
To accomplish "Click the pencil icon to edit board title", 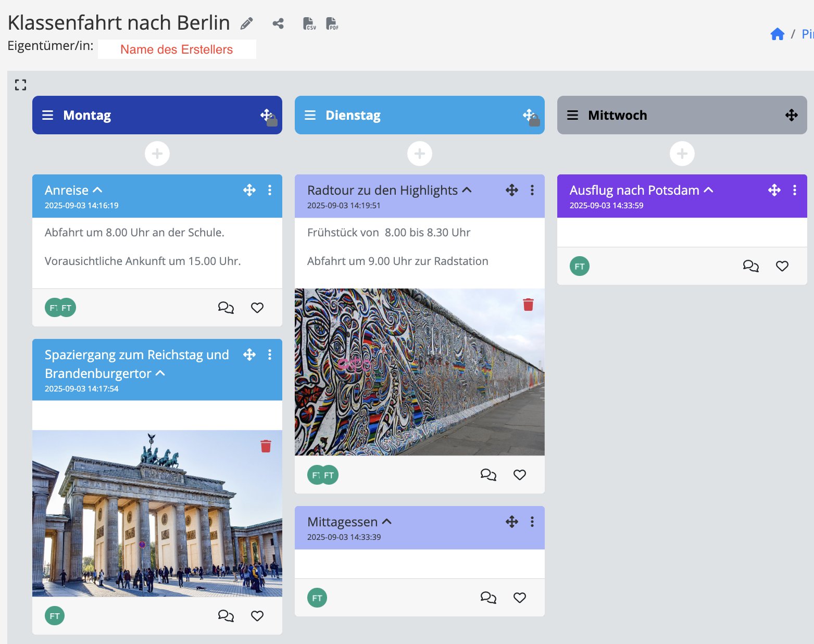I will (x=246, y=23).
